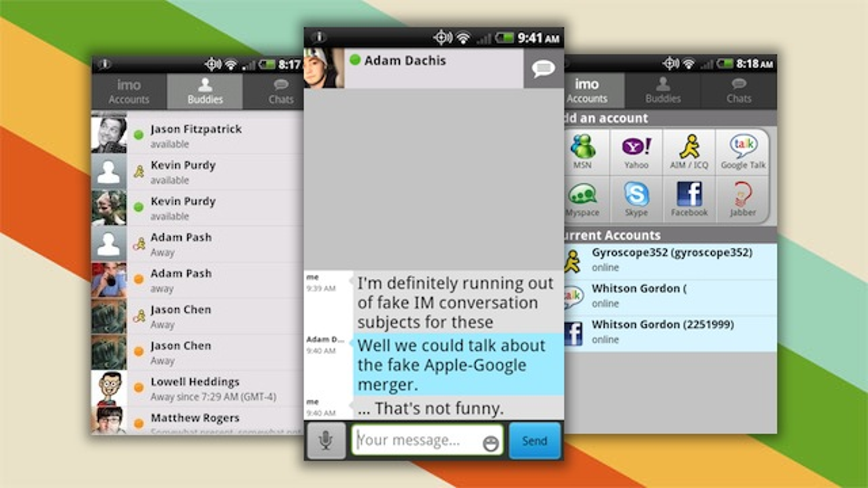868x488 pixels.
Task: Add a Yahoo account
Action: [636, 151]
